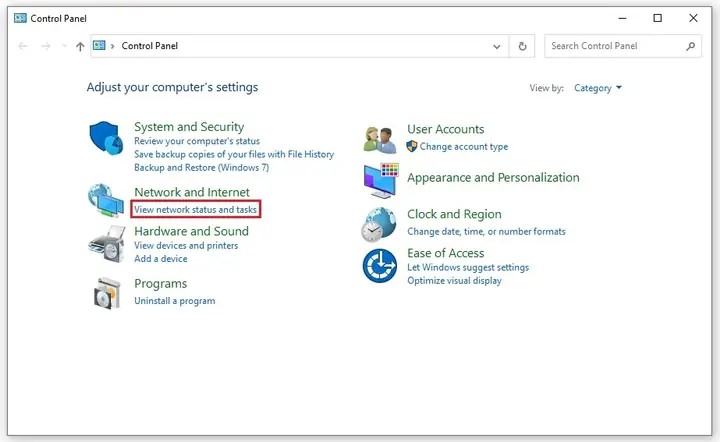Viewport: 720px width, 442px height.
Task: Open Clock and Region category
Action: (454, 214)
